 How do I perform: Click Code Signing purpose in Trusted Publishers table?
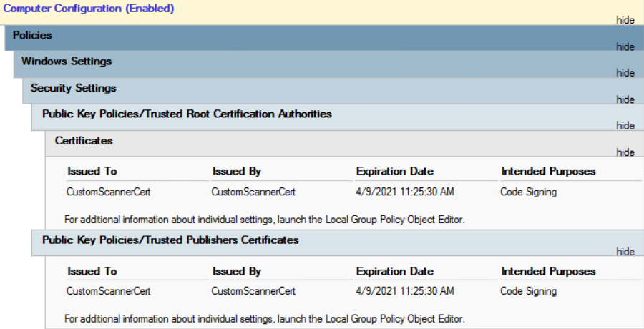pos(528,291)
